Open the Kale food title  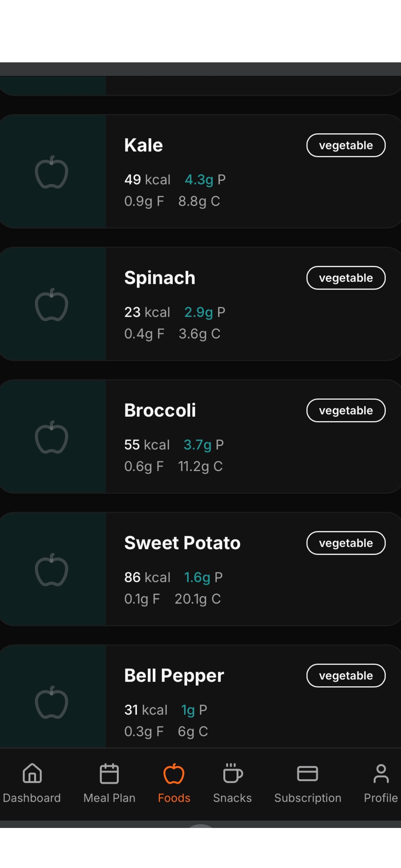point(144,145)
